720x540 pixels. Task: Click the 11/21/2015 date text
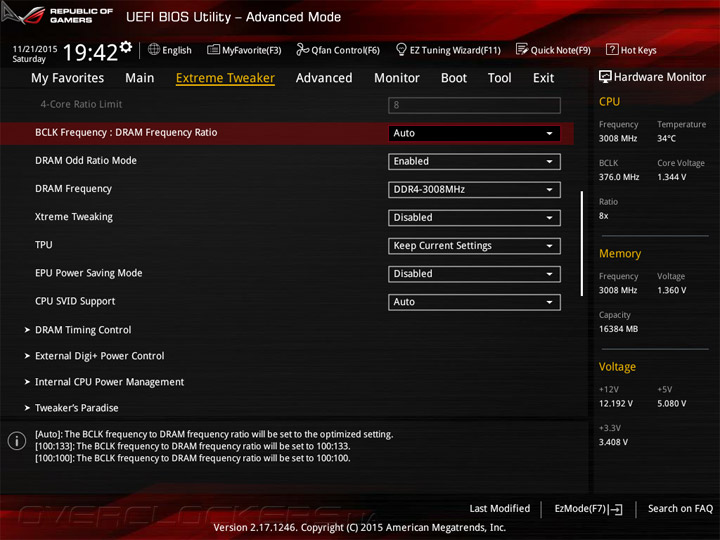[34, 49]
